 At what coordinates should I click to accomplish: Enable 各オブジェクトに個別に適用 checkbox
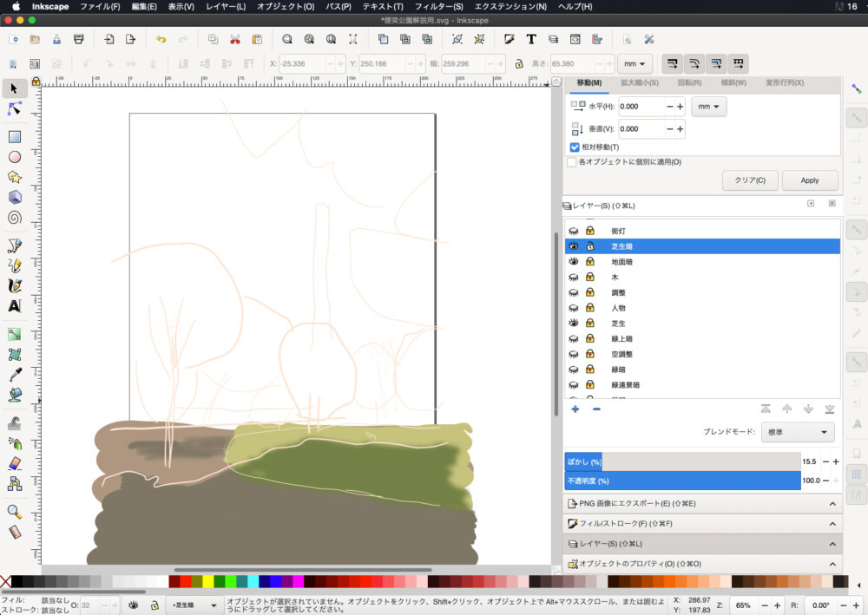[x=571, y=162]
